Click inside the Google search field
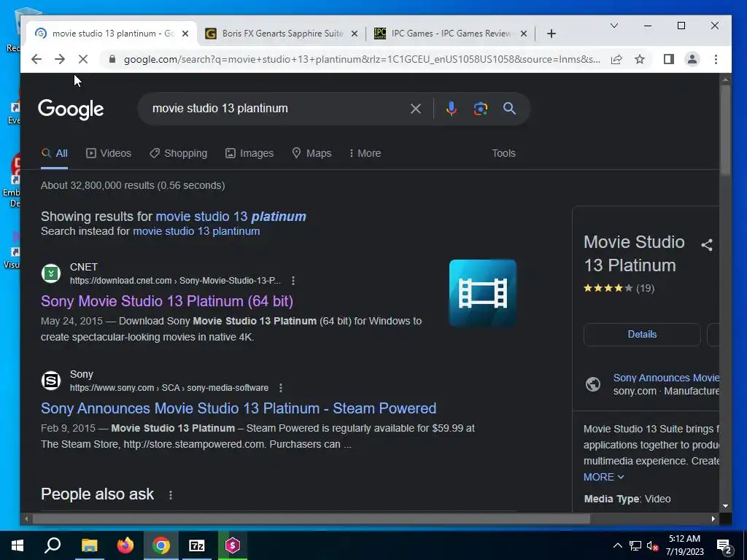Viewport: 747px width, 560px height. 276,109
